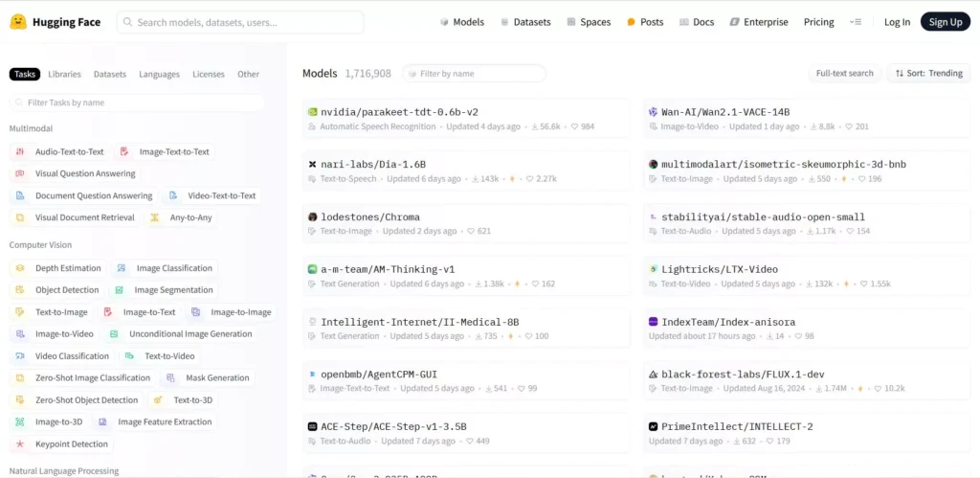The height and width of the screenshot is (478, 980).
Task: Click the Keypoint Detection star icon
Action: point(20,444)
